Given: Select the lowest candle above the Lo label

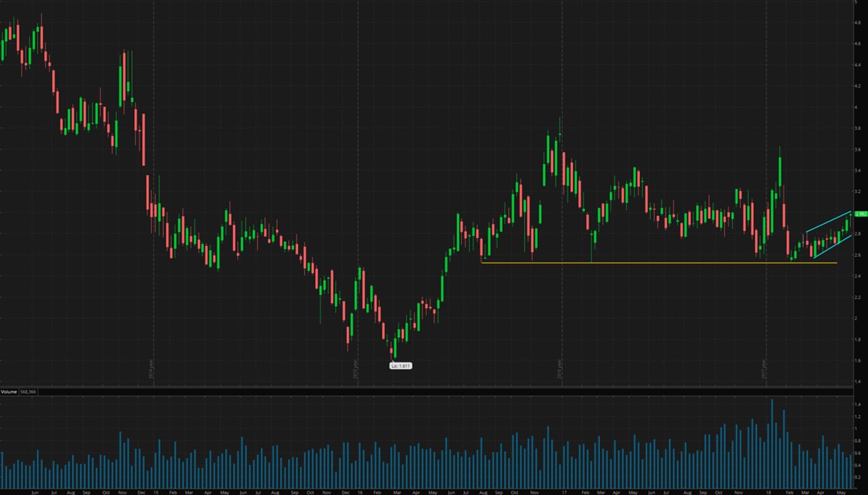Looking at the screenshot, I should (393, 349).
